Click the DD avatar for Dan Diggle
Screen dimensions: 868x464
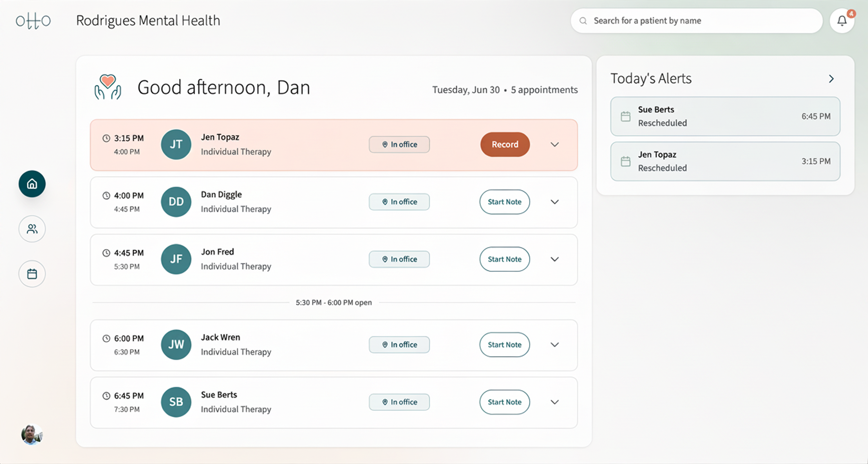point(176,202)
